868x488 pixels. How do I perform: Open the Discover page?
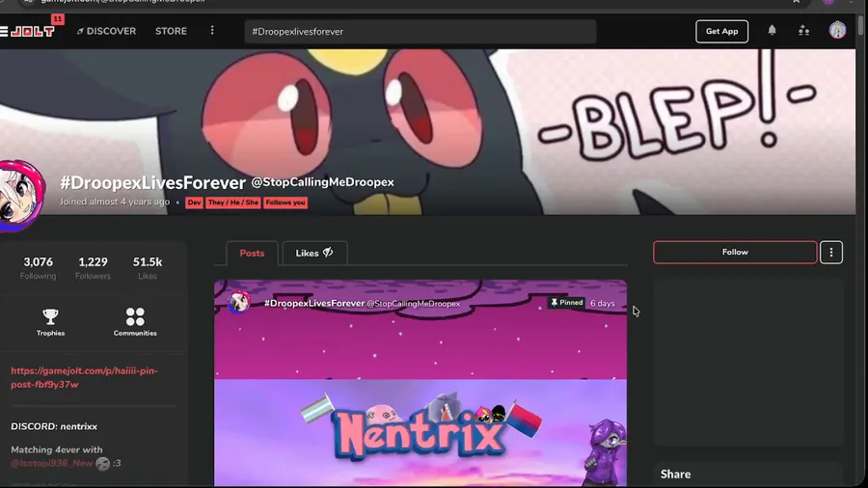click(106, 31)
